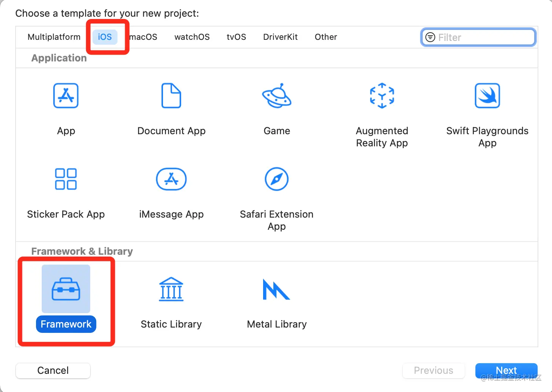Choose the Swift Playgrounds App icon
Viewport: 552px width, 392px height.
(x=488, y=96)
